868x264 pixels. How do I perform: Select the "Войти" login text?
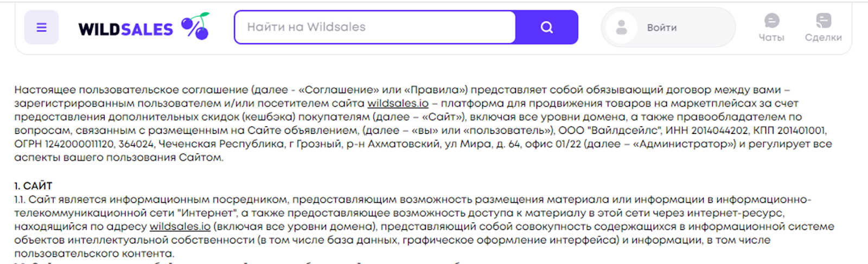[661, 28]
